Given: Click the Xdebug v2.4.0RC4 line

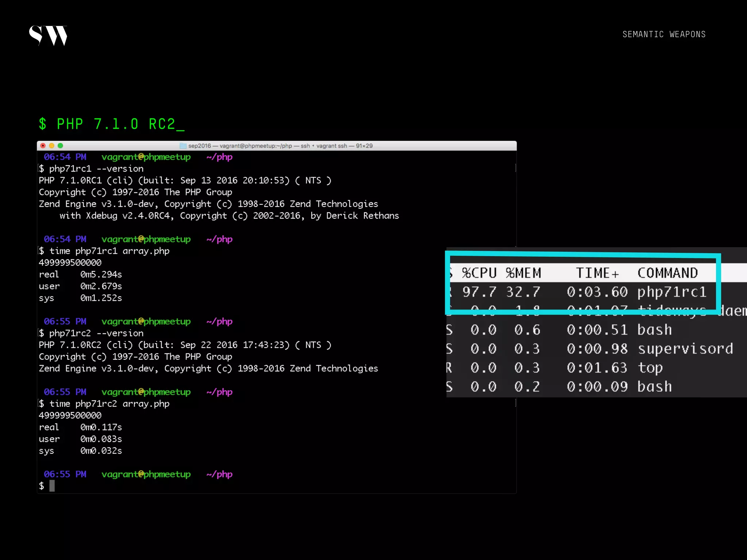Looking at the screenshot, I should point(229,216).
